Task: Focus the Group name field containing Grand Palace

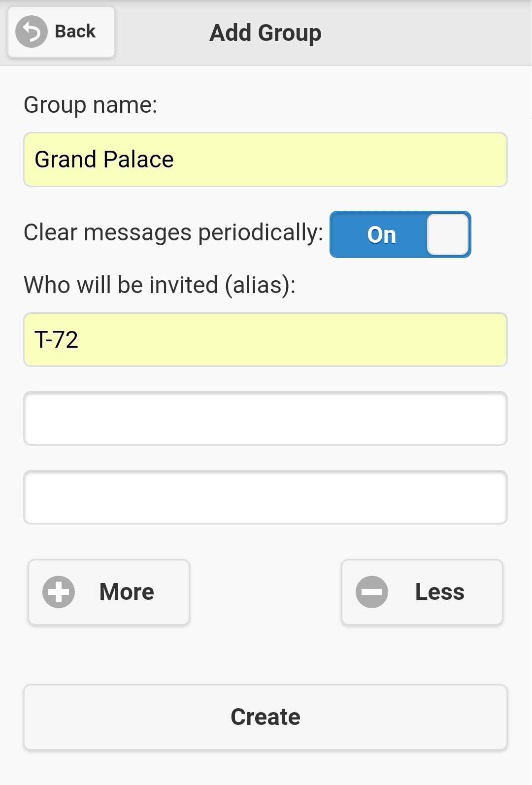Action: [265, 160]
